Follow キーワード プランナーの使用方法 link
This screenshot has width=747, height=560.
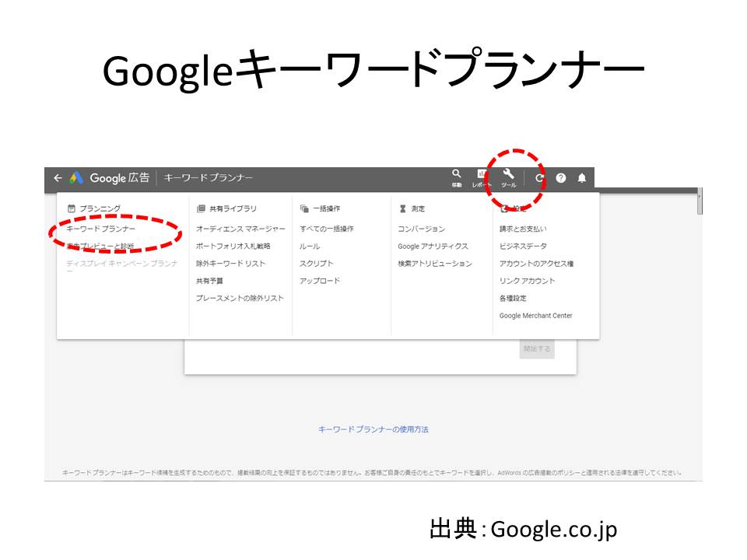373,429
